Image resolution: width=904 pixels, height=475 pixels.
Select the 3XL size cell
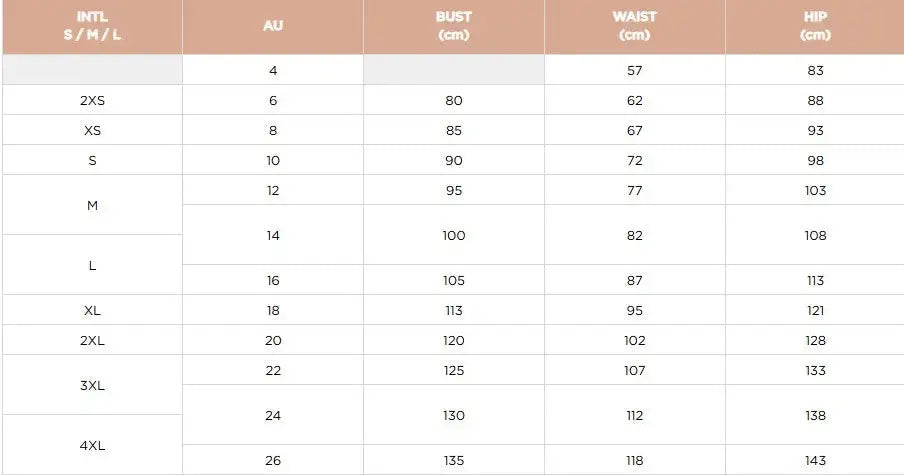(92, 385)
